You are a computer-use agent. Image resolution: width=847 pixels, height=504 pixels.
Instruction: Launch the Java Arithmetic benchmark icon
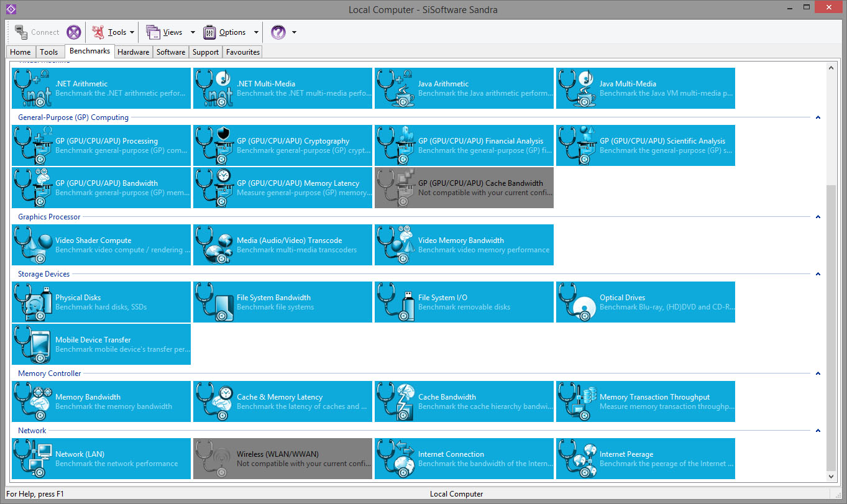tap(396, 88)
